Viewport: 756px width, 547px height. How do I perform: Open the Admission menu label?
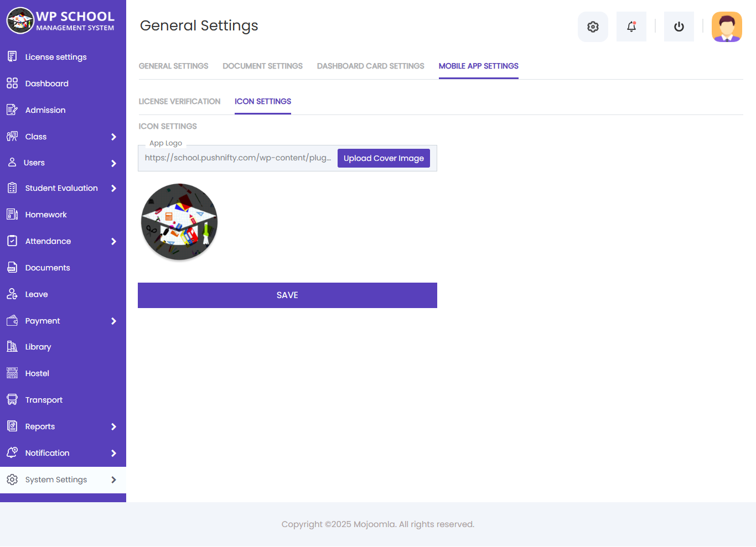click(x=45, y=110)
